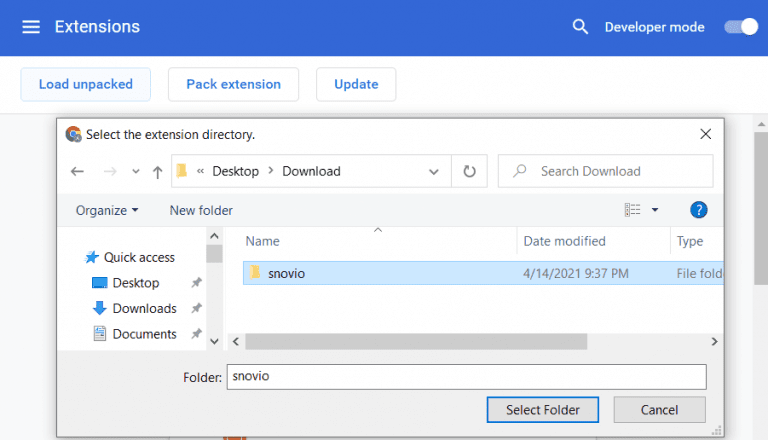Create a New folder from toolbar

coord(201,210)
